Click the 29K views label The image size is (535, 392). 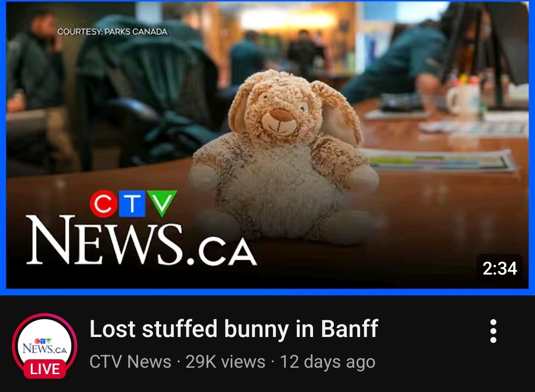click(225, 361)
